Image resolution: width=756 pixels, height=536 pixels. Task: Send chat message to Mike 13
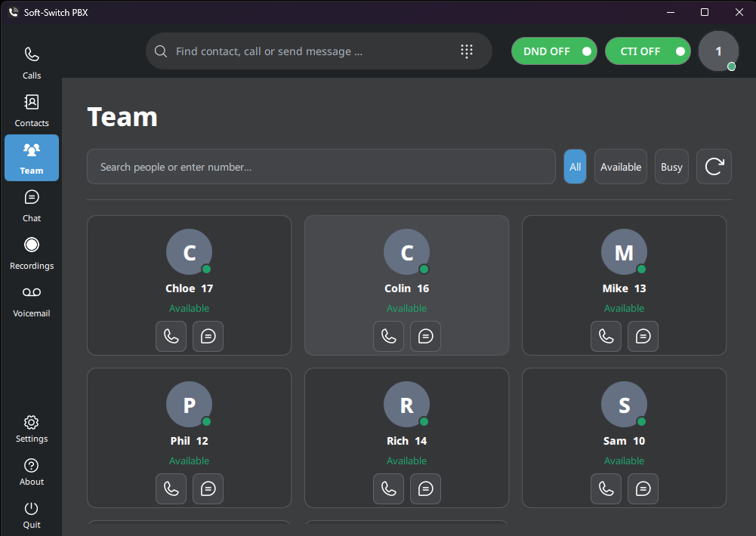click(643, 336)
